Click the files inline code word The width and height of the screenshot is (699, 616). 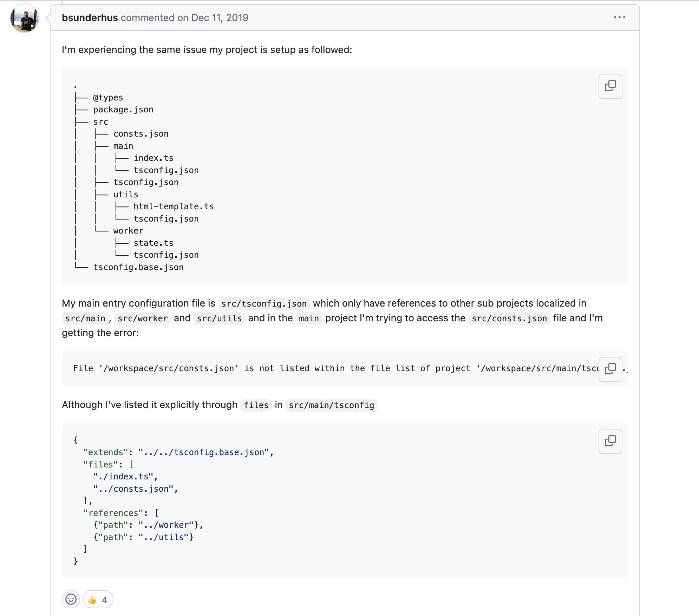click(256, 405)
